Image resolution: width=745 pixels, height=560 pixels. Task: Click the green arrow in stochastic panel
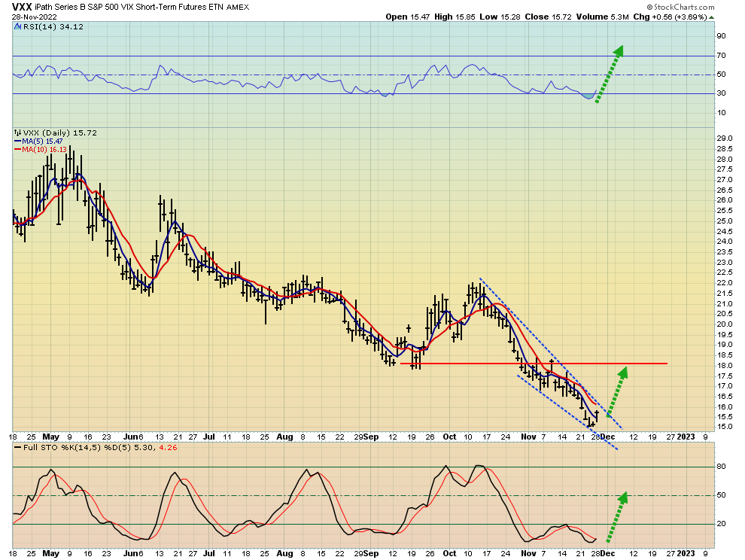tap(616, 518)
